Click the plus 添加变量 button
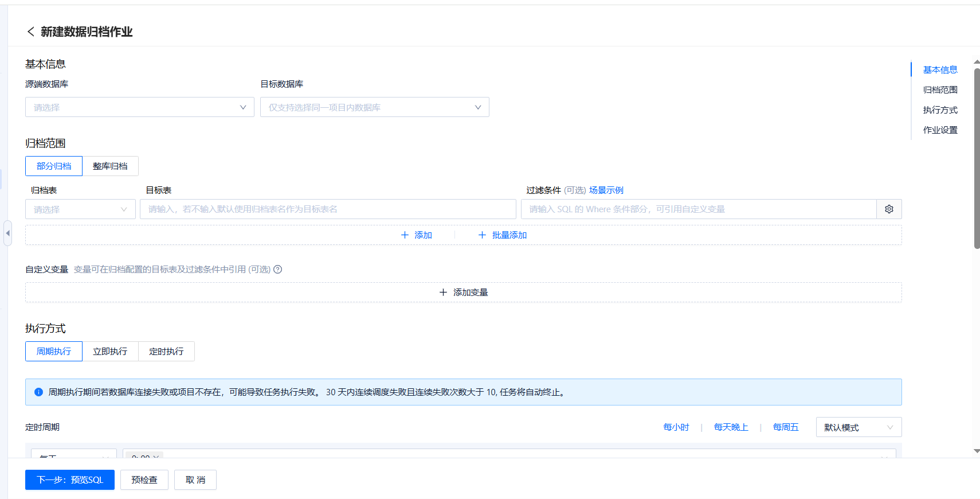Image resolution: width=980 pixels, height=499 pixels. tap(464, 293)
